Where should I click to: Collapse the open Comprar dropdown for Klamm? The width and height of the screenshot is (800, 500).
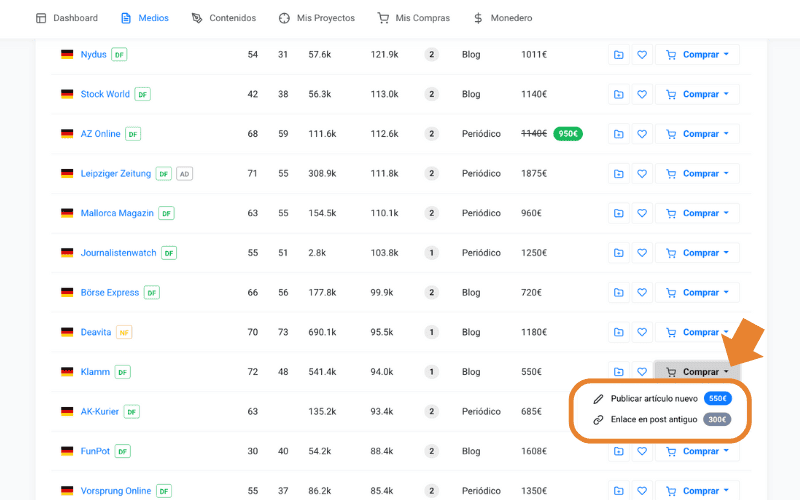[697, 372]
